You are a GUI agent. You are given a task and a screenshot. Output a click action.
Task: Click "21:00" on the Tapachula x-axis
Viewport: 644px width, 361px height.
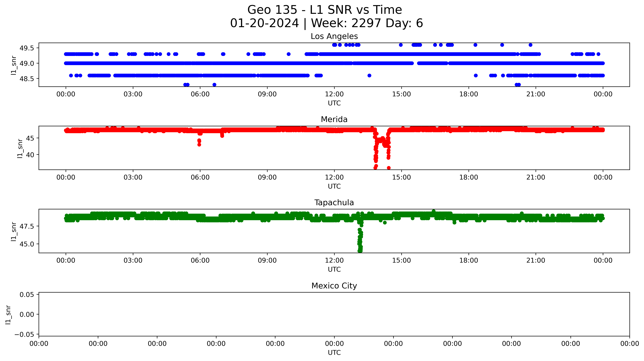[x=536, y=261]
